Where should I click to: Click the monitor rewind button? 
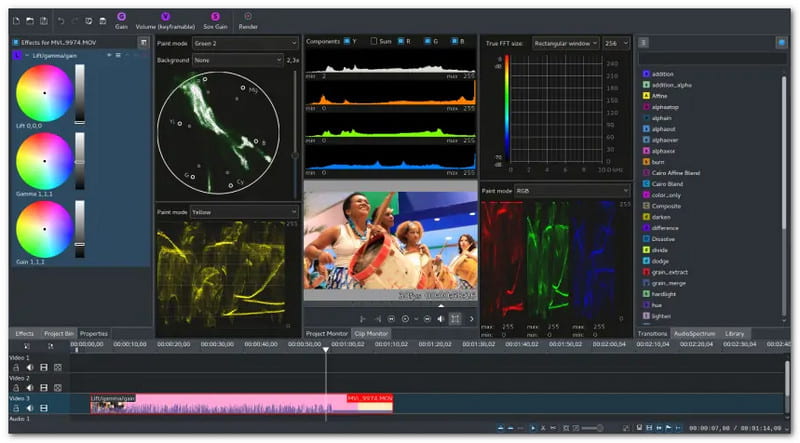[391, 319]
